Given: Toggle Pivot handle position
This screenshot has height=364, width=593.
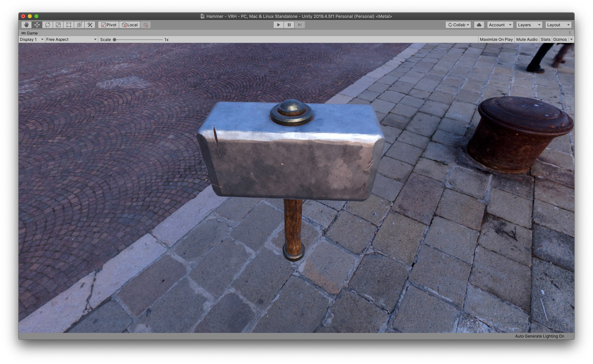Looking at the screenshot, I should coord(109,25).
